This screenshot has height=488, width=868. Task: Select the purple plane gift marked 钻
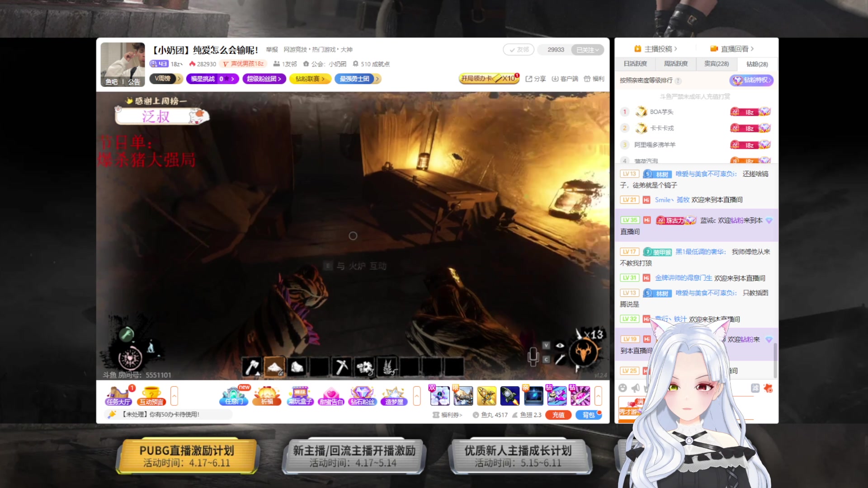pyautogui.click(x=557, y=395)
